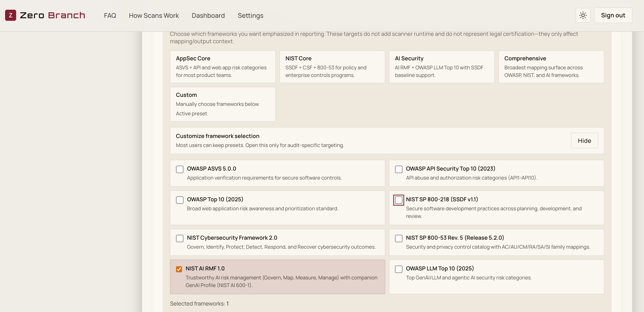The height and width of the screenshot is (312, 644).
Task: Hide the customize framework selection panel
Action: click(x=584, y=141)
